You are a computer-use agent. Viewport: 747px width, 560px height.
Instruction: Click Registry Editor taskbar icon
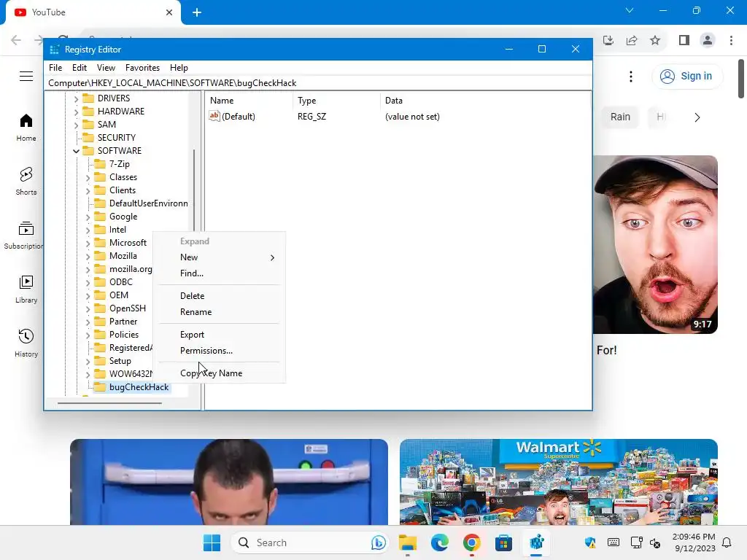click(536, 542)
